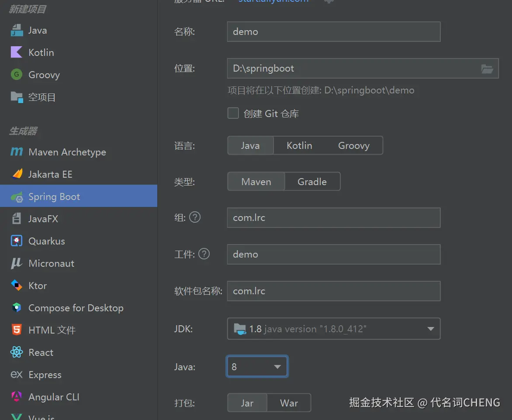Click the 工件 field containing demo
Screen dimensions: 512x420
tap(334, 254)
